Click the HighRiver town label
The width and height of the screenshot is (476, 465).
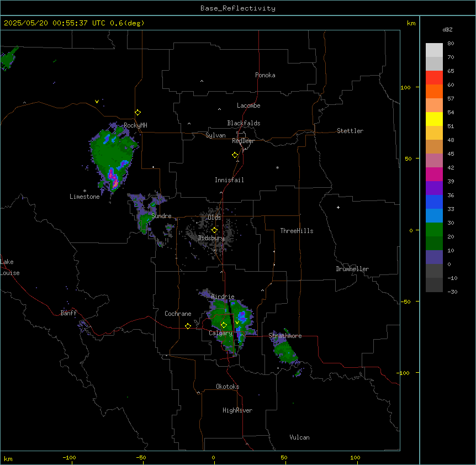pos(237,410)
